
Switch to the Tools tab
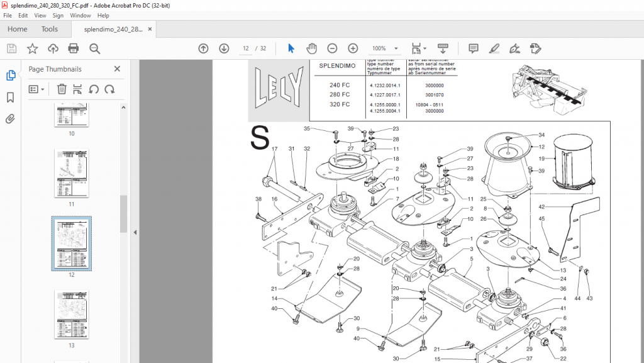(49, 29)
